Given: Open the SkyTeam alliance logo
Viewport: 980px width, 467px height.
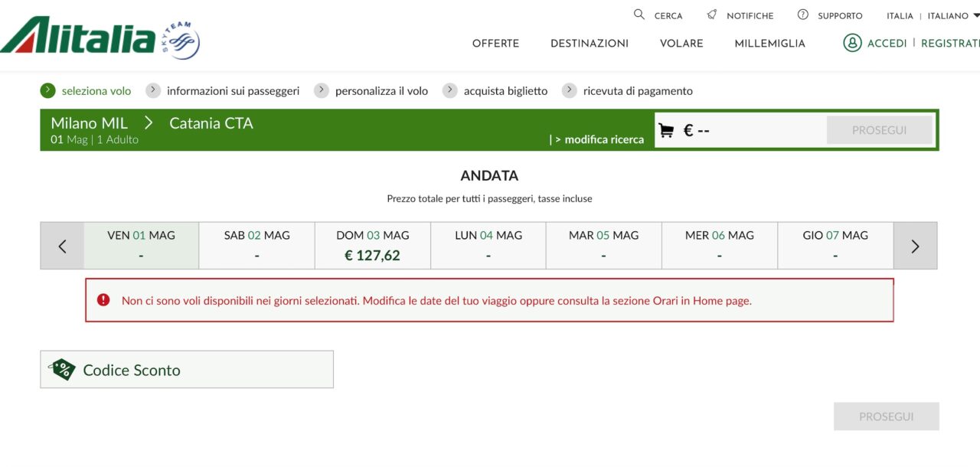Looking at the screenshot, I should pyautogui.click(x=180, y=41).
